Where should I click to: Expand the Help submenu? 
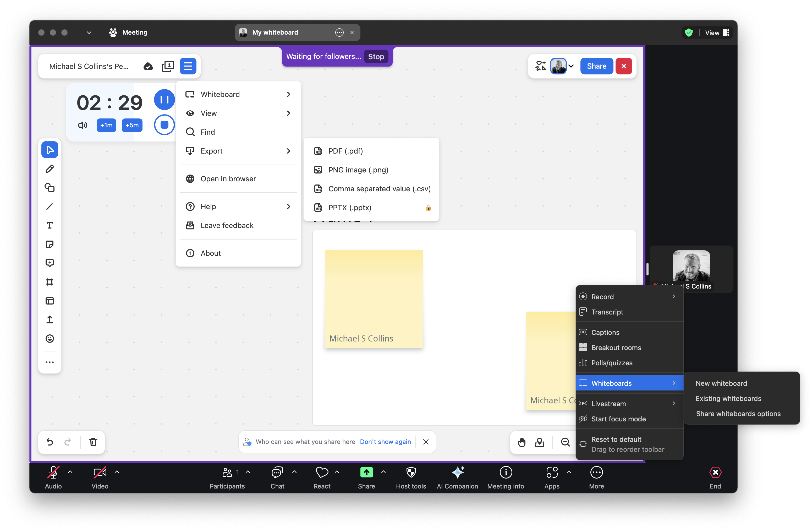[238, 207]
